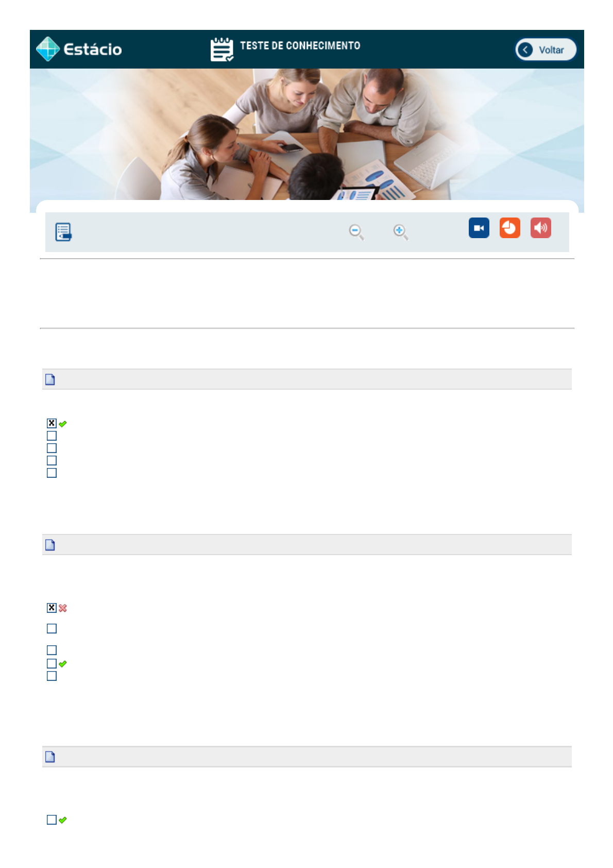Check the second option of first question
This screenshot has height=868, width=613.
[x=52, y=436]
